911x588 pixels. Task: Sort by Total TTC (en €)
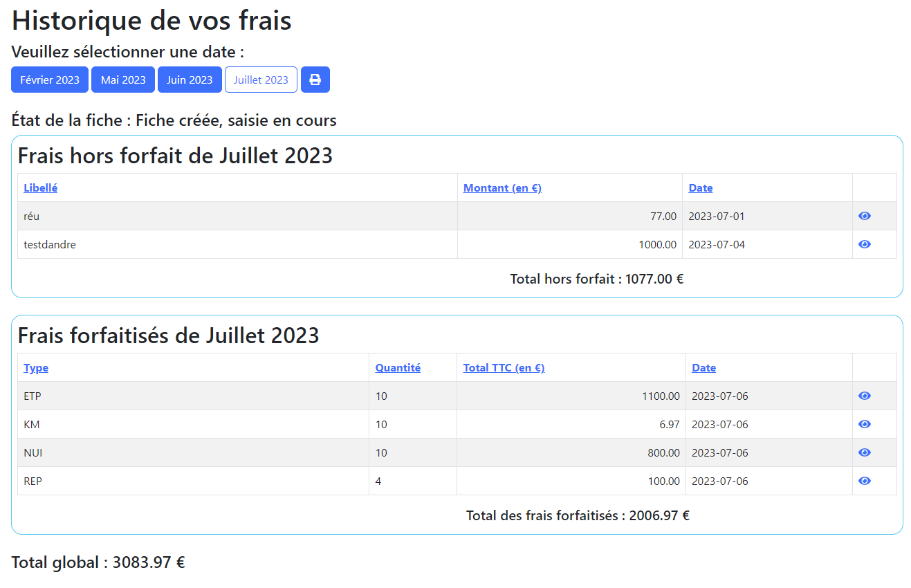tap(504, 368)
